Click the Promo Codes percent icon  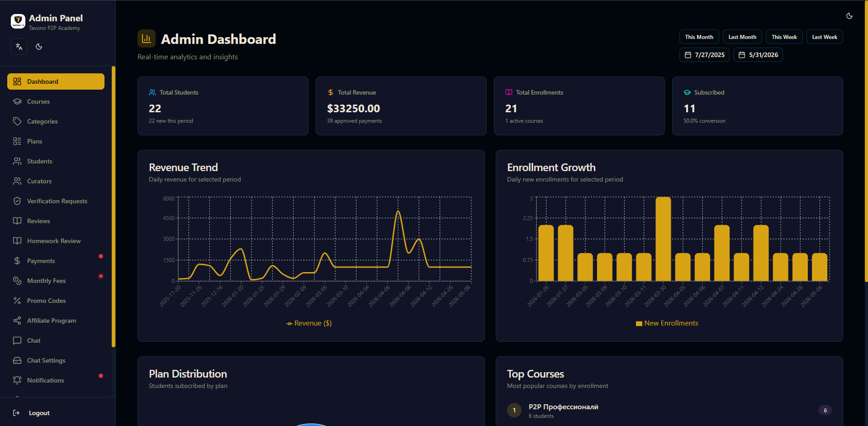[x=17, y=301]
